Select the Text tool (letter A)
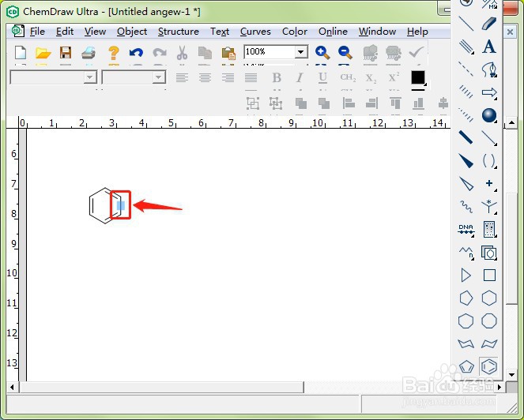The width and height of the screenshot is (524, 420). click(x=489, y=47)
